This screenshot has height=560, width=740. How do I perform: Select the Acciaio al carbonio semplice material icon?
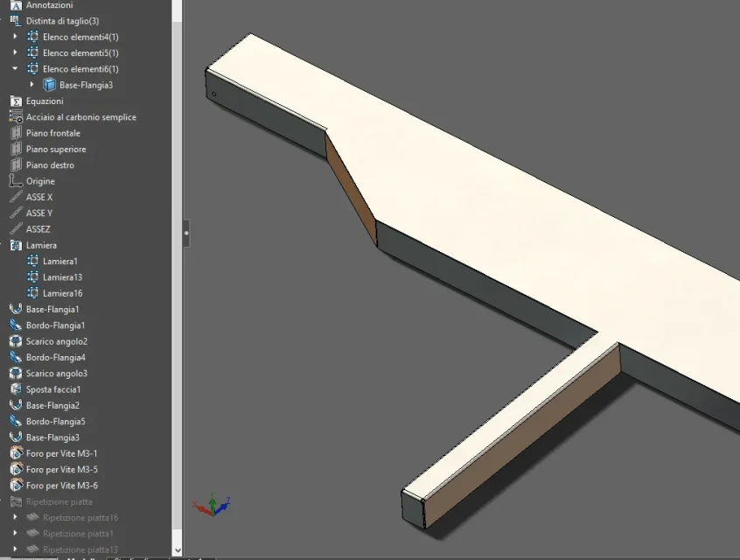pos(16,117)
